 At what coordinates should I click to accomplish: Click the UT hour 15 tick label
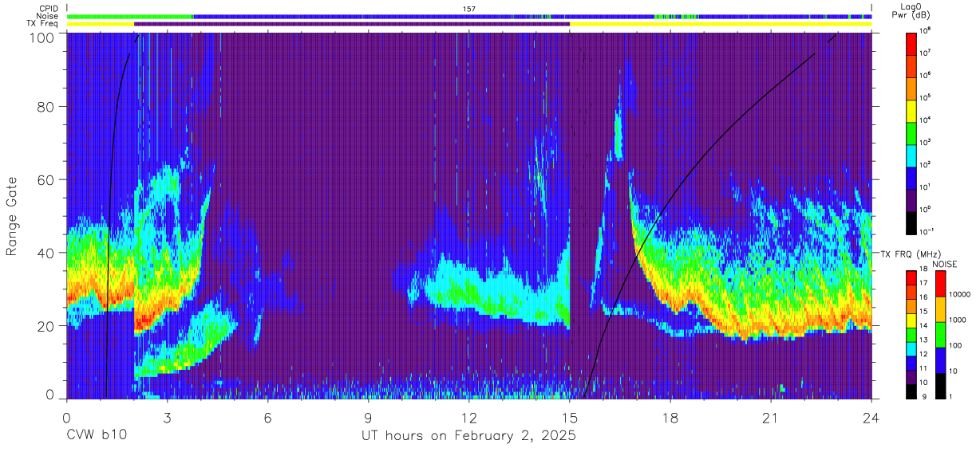coord(570,418)
